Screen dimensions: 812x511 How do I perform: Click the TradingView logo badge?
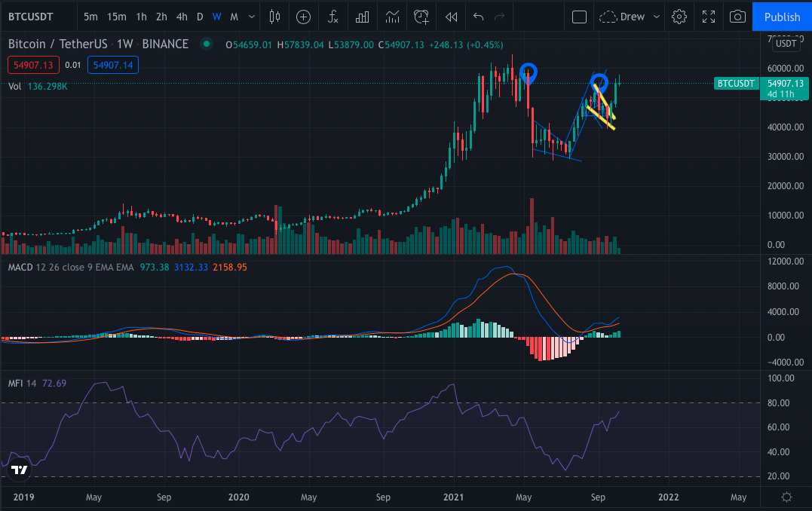coord(19,470)
